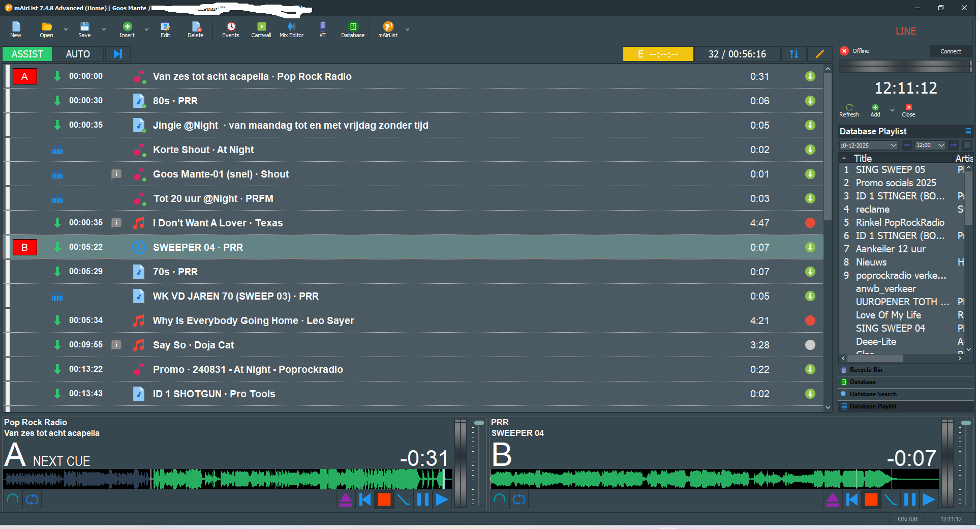Image resolution: width=980 pixels, height=529 pixels.
Task: Enable ASSIST mode
Action: [x=27, y=54]
